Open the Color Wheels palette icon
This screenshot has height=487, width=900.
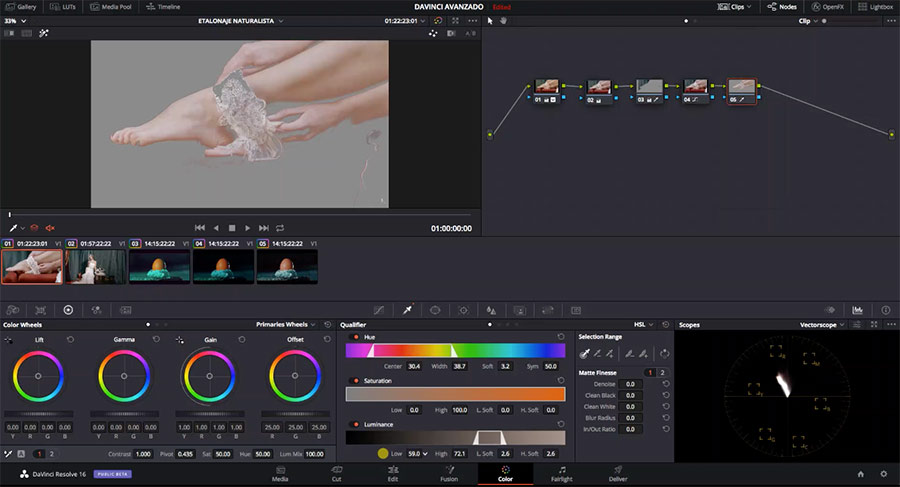pyautogui.click(x=68, y=310)
